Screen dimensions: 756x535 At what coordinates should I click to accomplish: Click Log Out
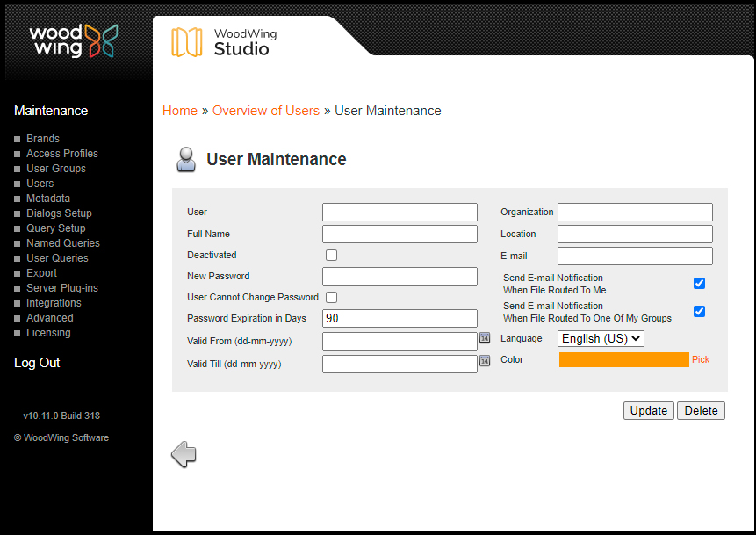tap(37, 364)
